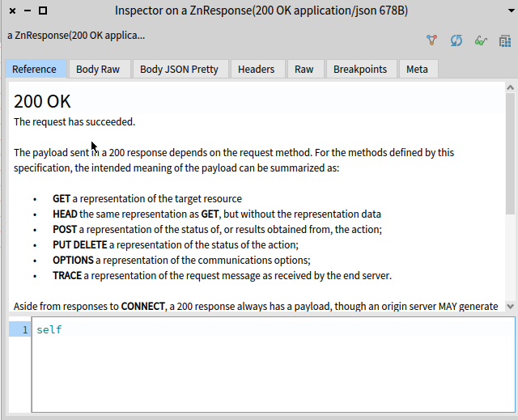Click the scroll up arrow of reference pane
Image resolution: width=518 pixels, height=420 pixels.
point(510,87)
